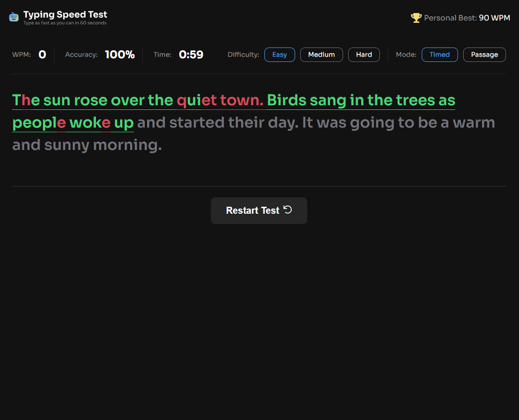Switch to Passage mode

click(484, 54)
